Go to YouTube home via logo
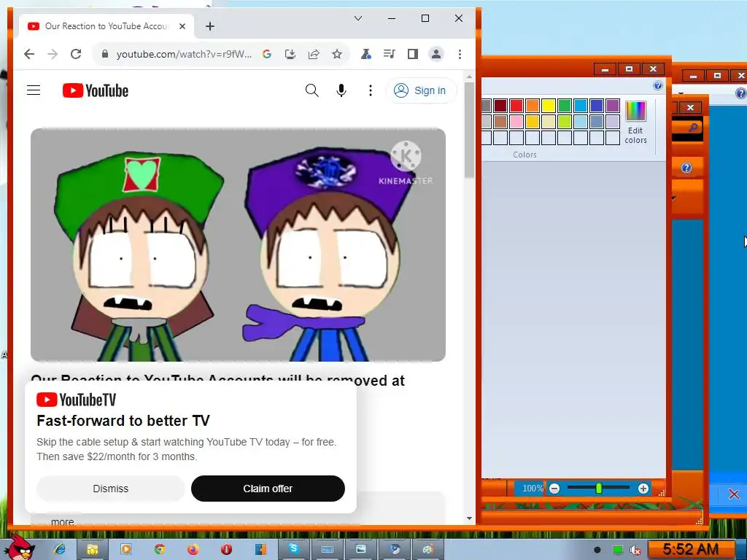This screenshot has height=560, width=747. pos(96,90)
